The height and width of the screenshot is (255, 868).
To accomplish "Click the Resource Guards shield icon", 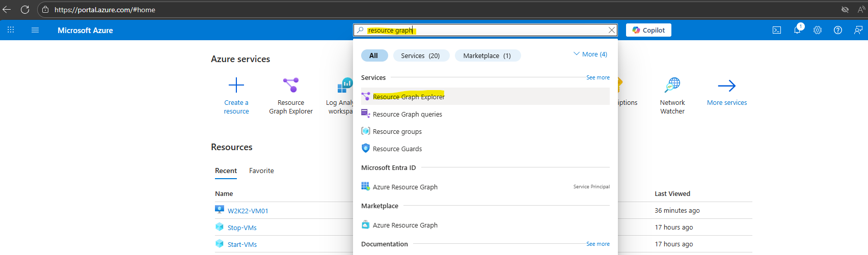I will point(366,148).
